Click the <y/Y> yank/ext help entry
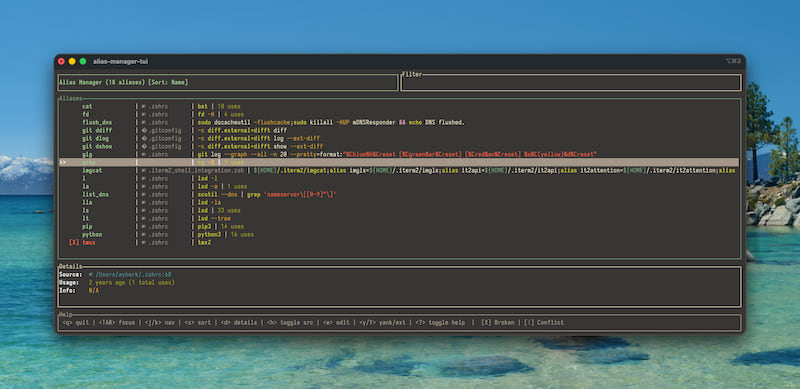This screenshot has width=800, height=389. (383, 323)
